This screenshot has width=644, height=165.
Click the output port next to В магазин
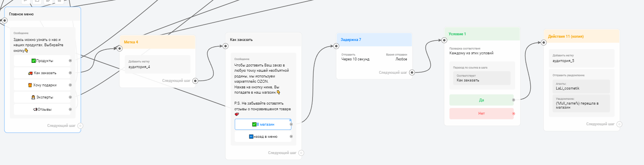point(291,124)
